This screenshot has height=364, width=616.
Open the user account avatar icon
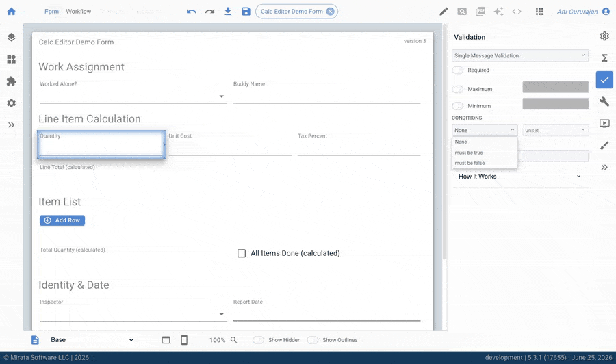(x=606, y=12)
